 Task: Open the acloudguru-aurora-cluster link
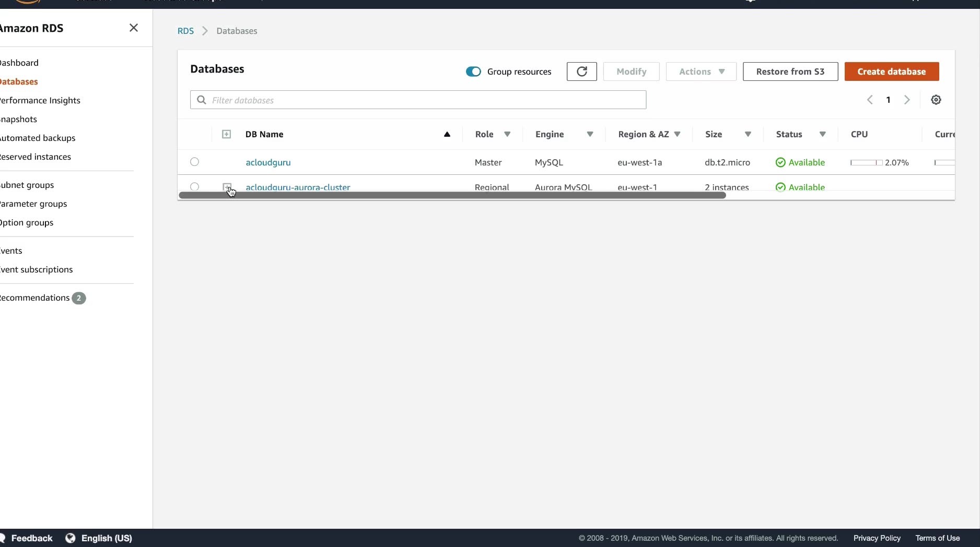pyautogui.click(x=298, y=187)
